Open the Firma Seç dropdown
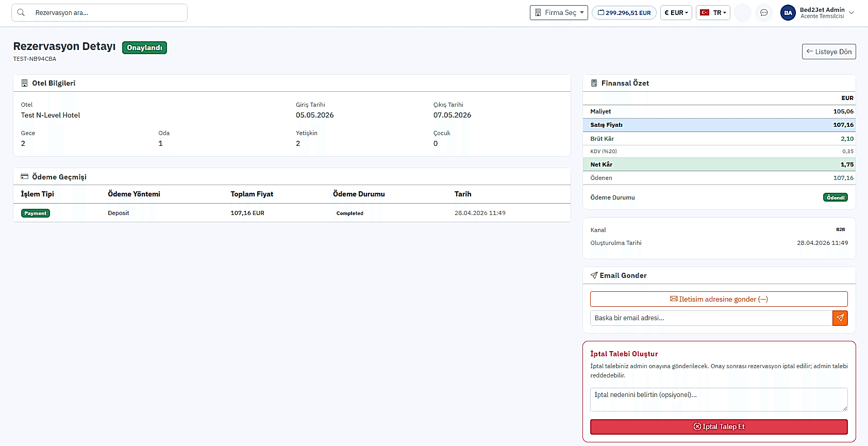Screen dimensions: 868x446 (x=559, y=12)
